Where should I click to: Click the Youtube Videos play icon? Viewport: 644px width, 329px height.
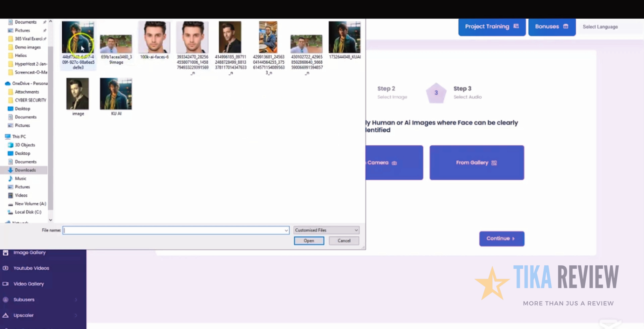[x=5, y=268]
